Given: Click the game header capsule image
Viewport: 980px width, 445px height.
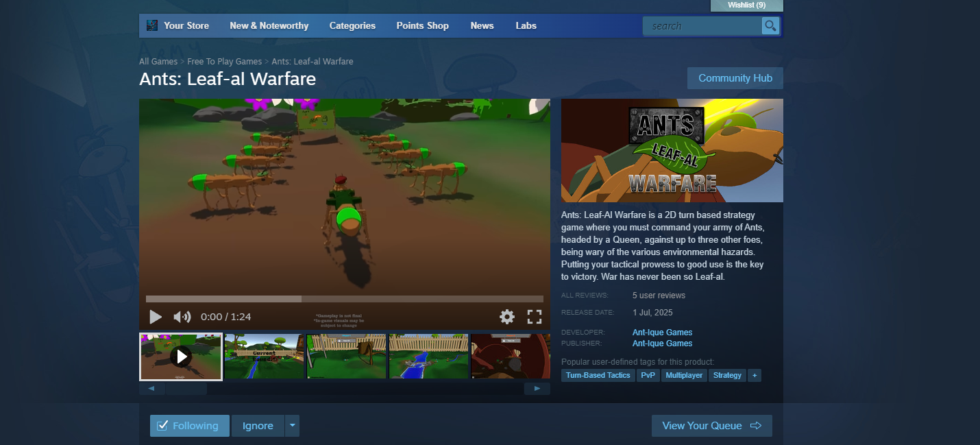Looking at the screenshot, I should click(672, 150).
